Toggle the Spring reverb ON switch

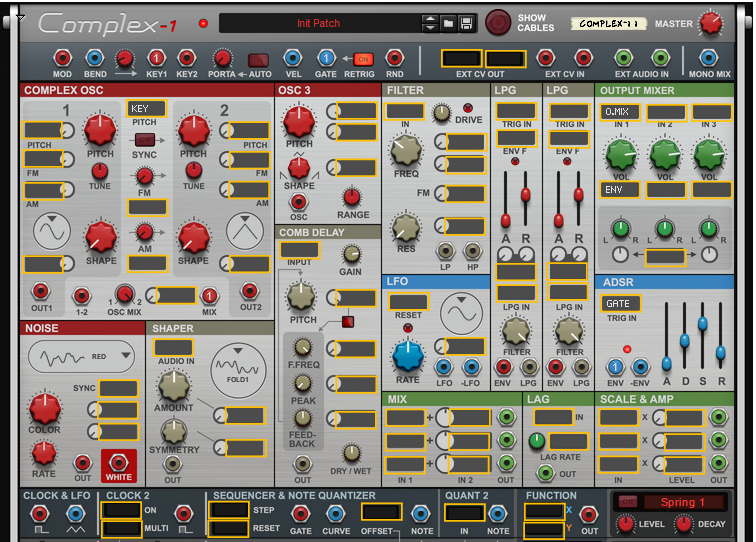627,502
